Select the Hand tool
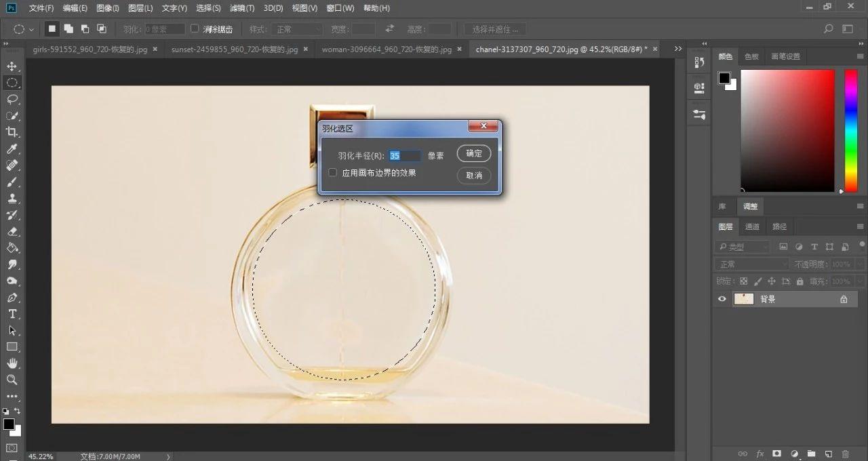 (12, 363)
